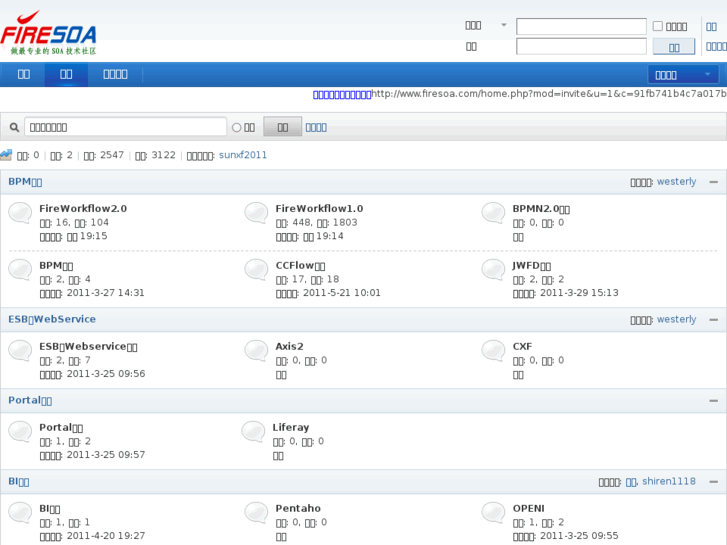The height and width of the screenshot is (545, 727).
Task: Click the FireSOA logo
Action: [x=49, y=33]
